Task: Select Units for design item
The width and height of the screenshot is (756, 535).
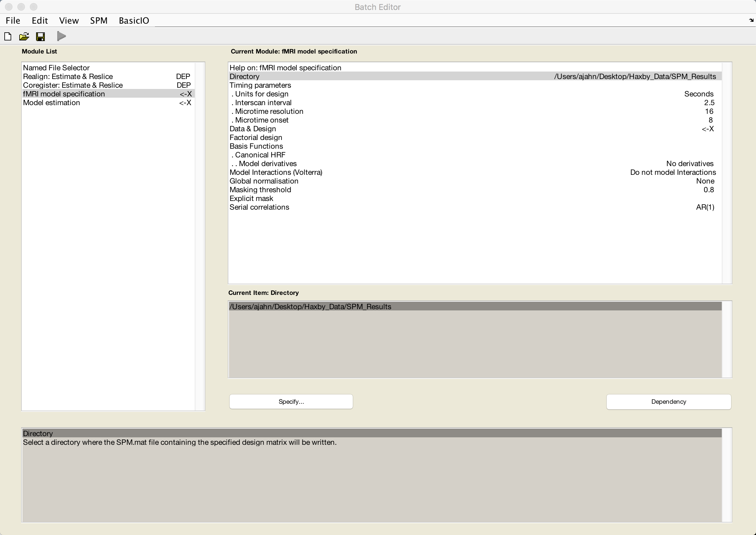Action: [x=475, y=94]
